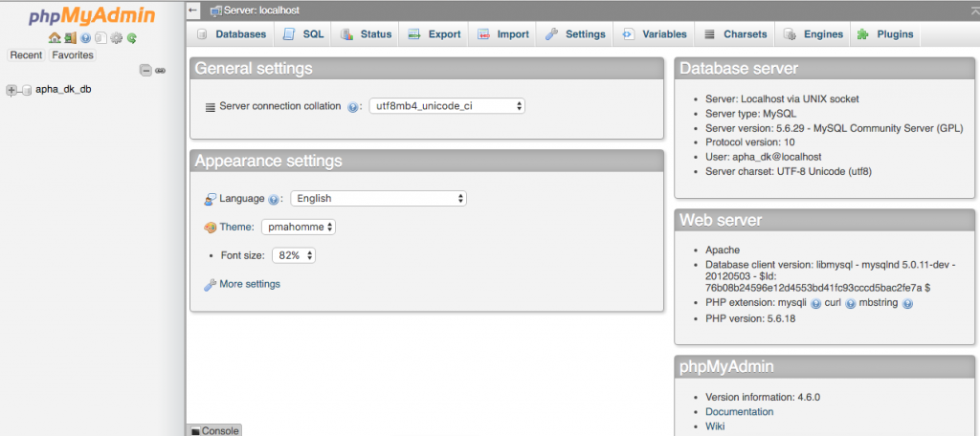Open the Server connection collation dropdown

(x=447, y=106)
